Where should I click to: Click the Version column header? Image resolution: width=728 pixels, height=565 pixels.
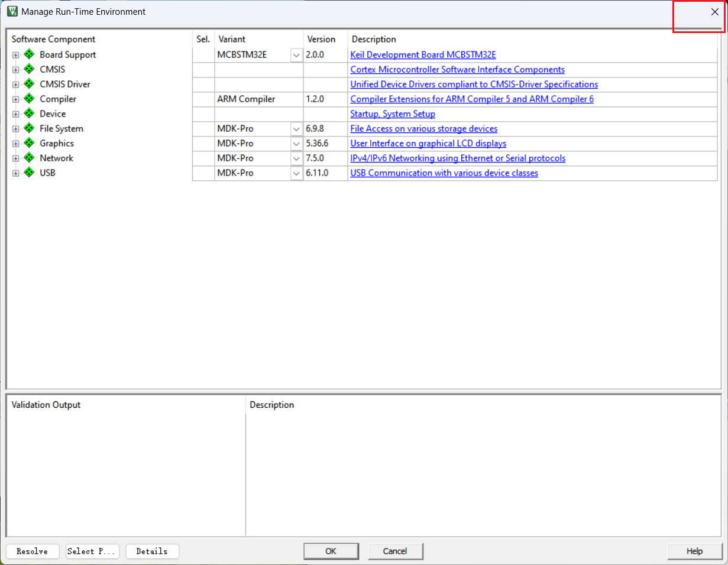321,40
